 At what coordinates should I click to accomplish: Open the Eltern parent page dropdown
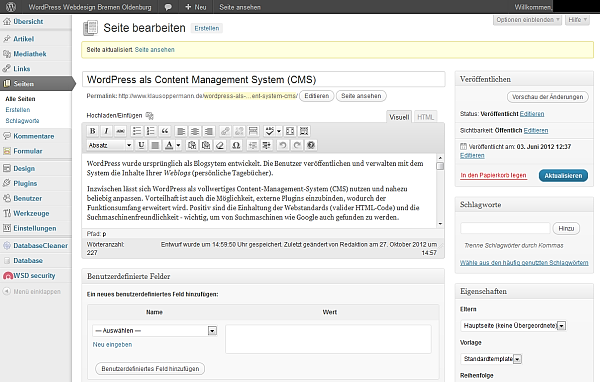click(x=513, y=326)
